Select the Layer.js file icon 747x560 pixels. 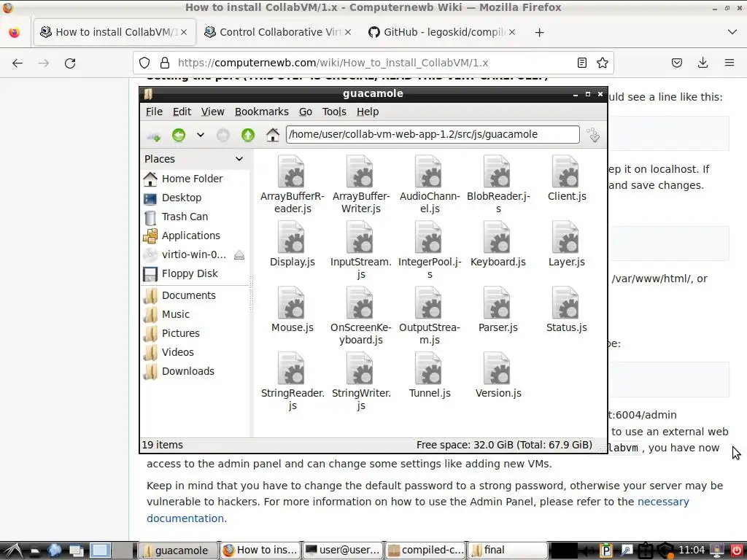point(566,238)
